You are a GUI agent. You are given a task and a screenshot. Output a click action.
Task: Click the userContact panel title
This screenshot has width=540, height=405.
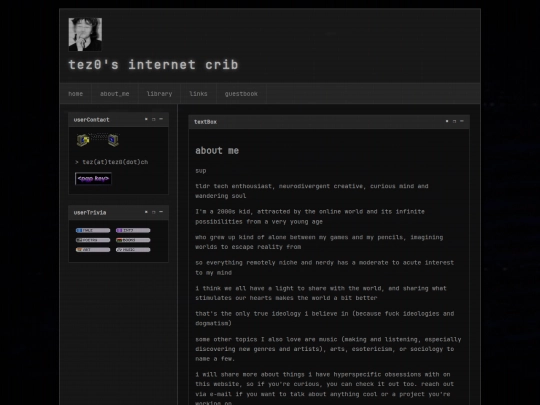coord(91,120)
